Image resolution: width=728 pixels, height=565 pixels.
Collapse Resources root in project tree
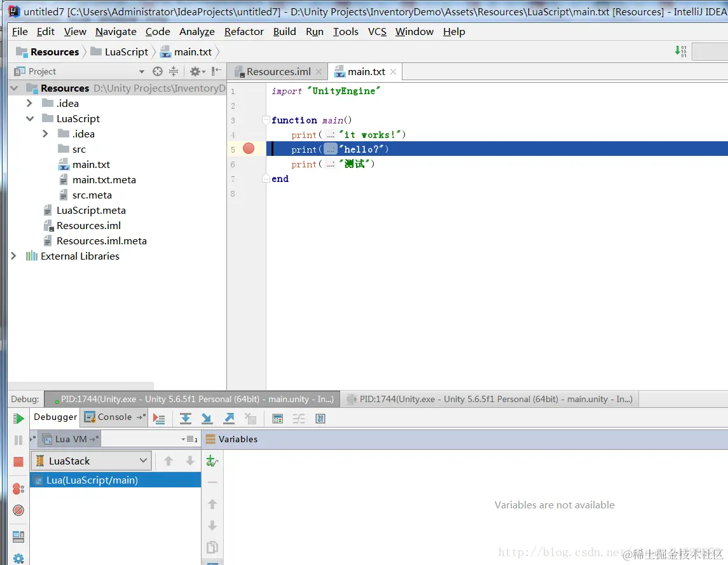click(x=14, y=88)
